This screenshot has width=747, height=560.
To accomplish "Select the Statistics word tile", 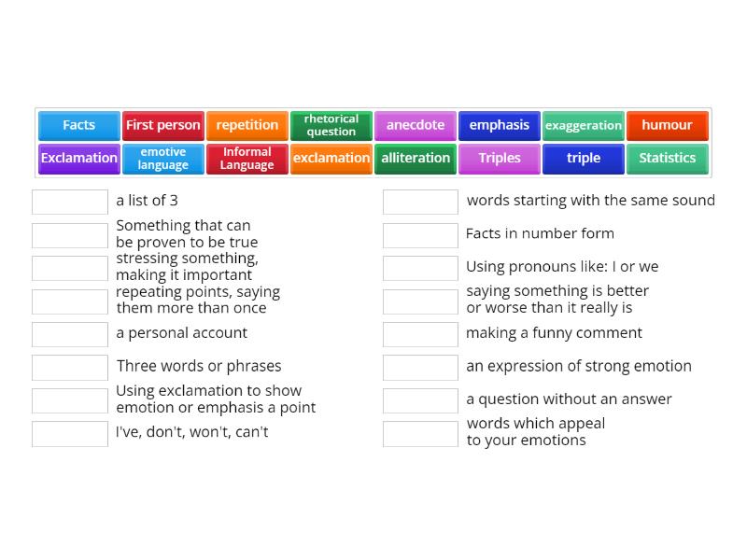I will (667, 158).
